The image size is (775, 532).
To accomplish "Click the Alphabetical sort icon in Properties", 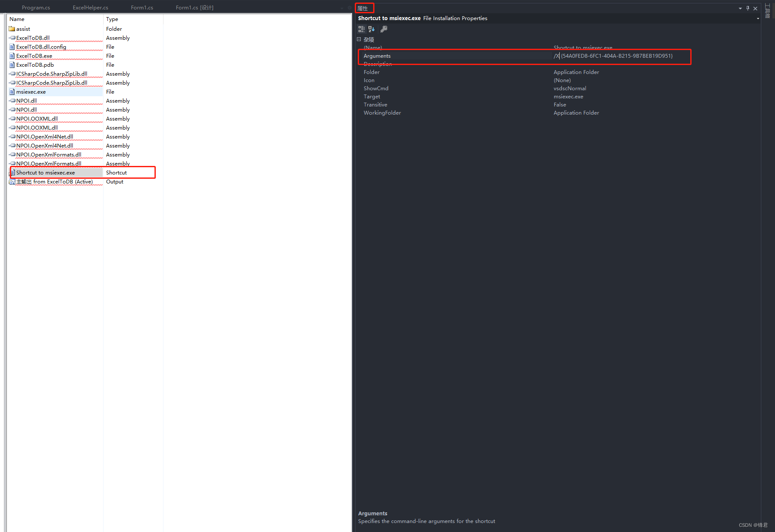I will 371,29.
